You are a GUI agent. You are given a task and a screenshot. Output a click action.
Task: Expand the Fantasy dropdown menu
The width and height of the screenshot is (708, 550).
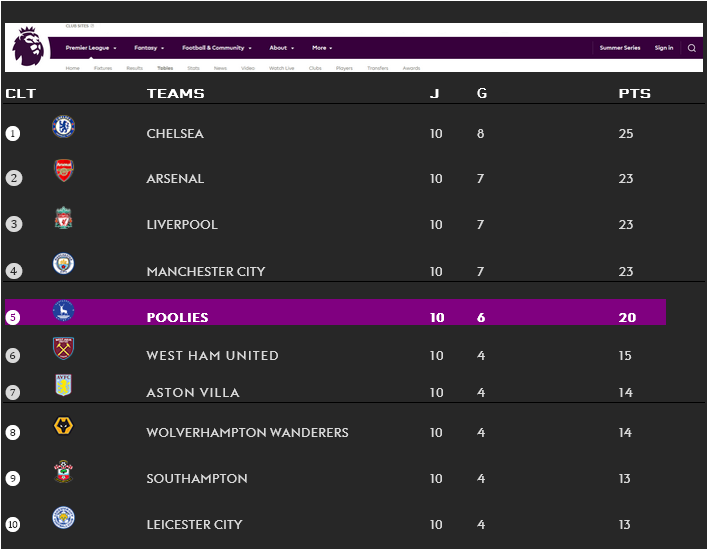tap(148, 48)
